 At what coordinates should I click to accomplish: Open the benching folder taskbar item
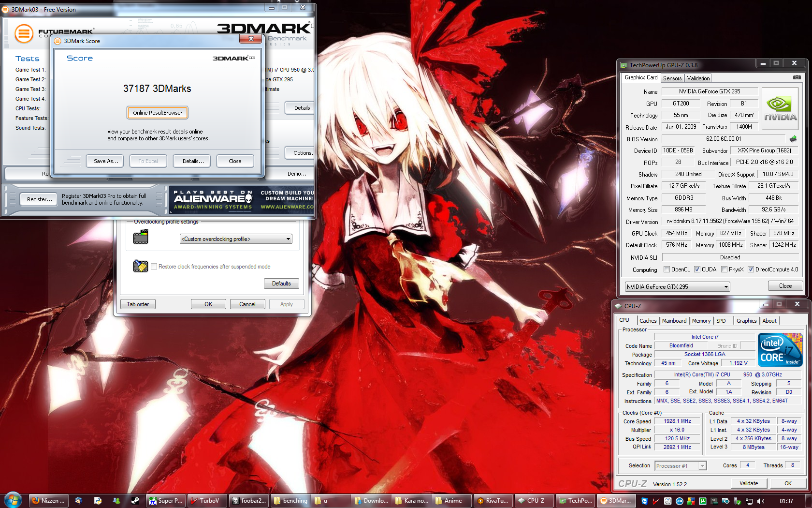290,501
